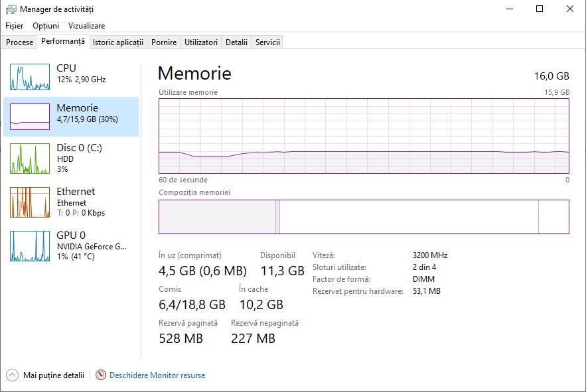Click the Resource Monitor icon

coord(101,375)
